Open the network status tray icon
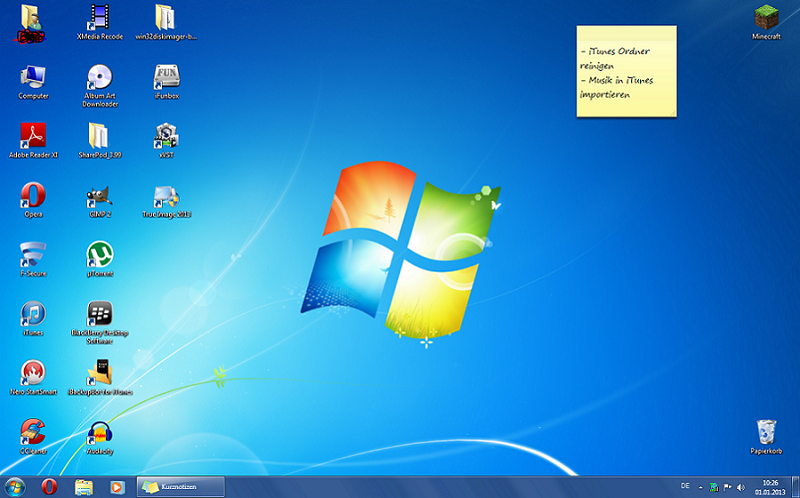The height and width of the screenshot is (498, 800). (714, 487)
